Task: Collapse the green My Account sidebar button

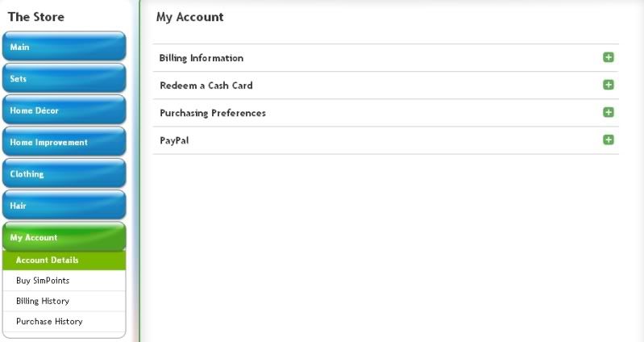Action: click(64, 237)
